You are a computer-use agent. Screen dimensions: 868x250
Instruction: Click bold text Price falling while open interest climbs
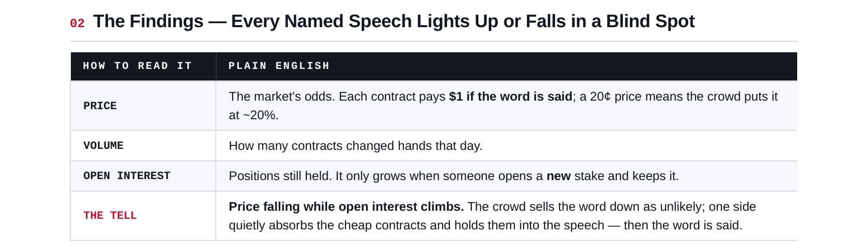tap(346, 207)
